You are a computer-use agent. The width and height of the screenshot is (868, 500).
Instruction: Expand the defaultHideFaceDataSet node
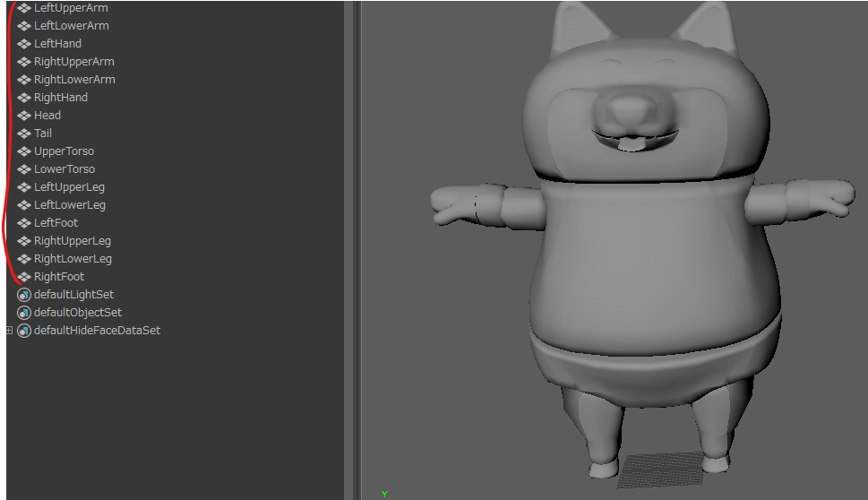pos(9,330)
